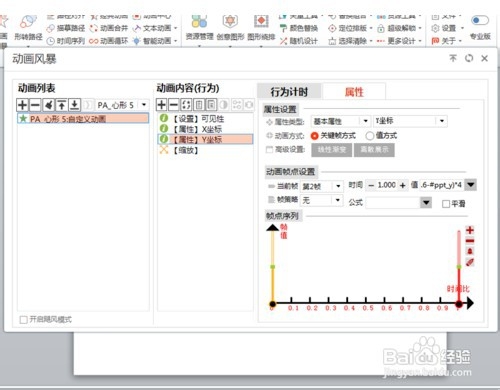Click the brush icon in 动画列表 toolbar
The height and width of the screenshot is (390, 500).
tap(49, 105)
